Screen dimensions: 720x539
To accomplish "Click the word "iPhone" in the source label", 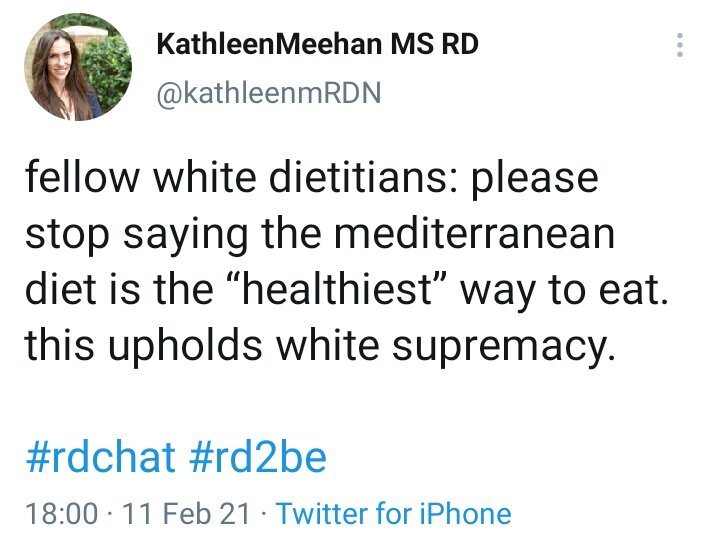I will (465, 514).
